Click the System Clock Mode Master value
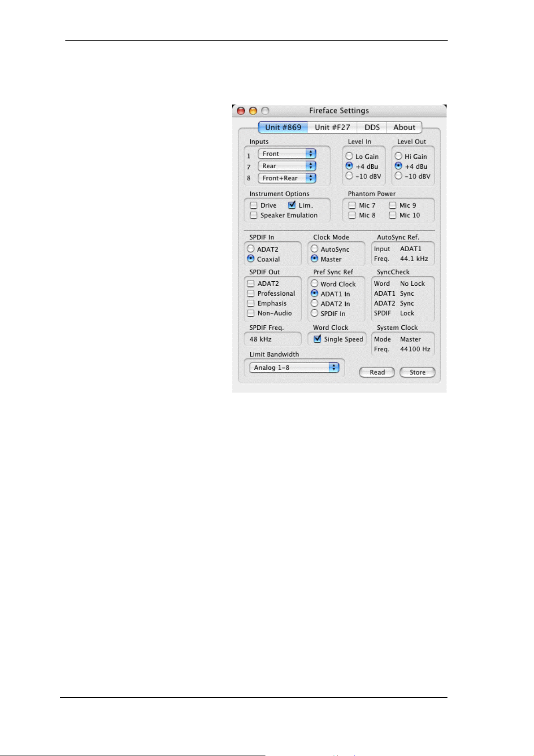534x756 pixels. [x=410, y=339]
